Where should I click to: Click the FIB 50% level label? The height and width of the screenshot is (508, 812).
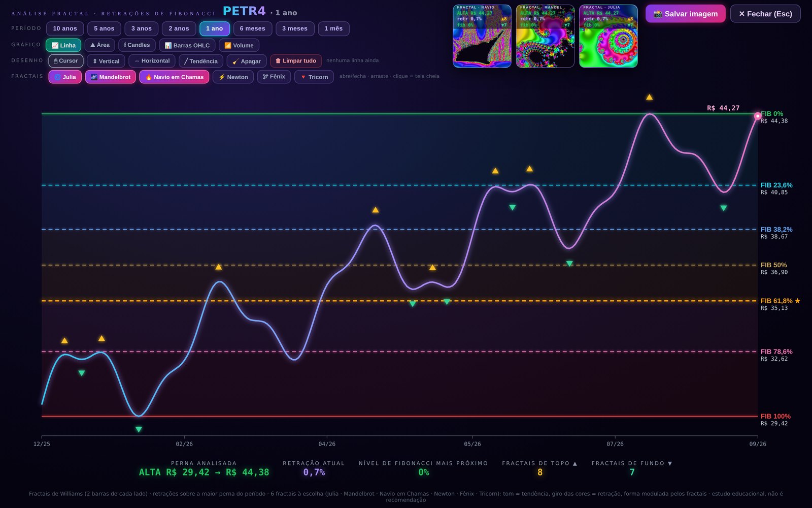click(774, 265)
